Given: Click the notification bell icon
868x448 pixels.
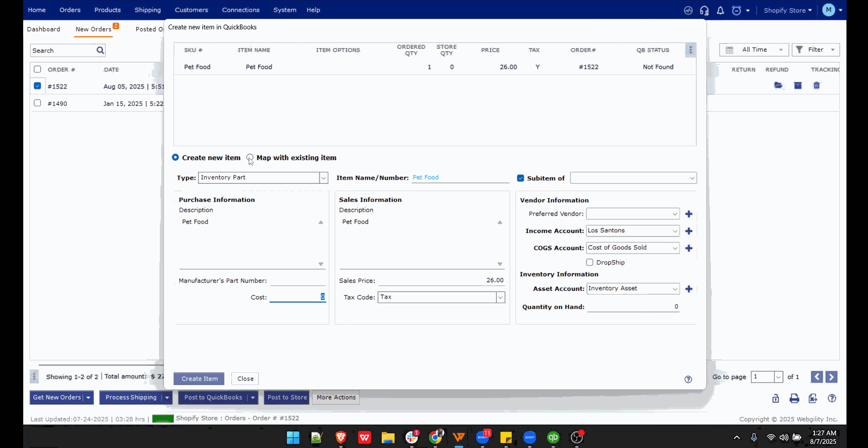Looking at the screenshot, I should pyautogui.click(x=720, y=10).
